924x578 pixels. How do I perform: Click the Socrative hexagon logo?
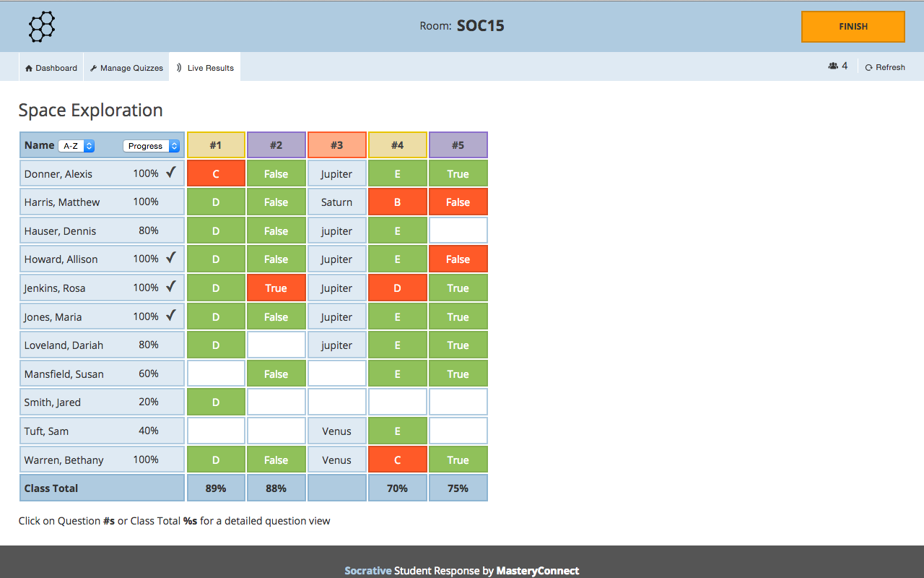(41, 26)
